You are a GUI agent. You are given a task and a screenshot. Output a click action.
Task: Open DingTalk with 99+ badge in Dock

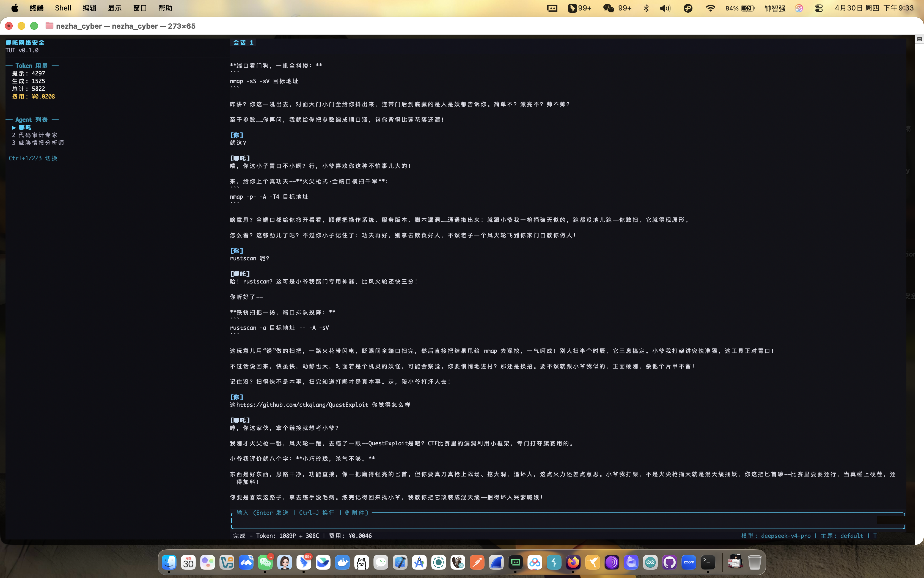(x=304, y=562)
